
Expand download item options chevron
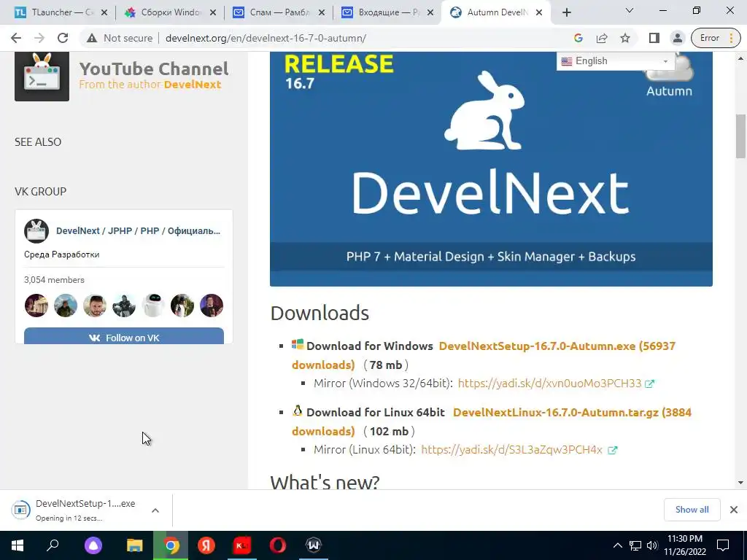click(x=155, y=510)
